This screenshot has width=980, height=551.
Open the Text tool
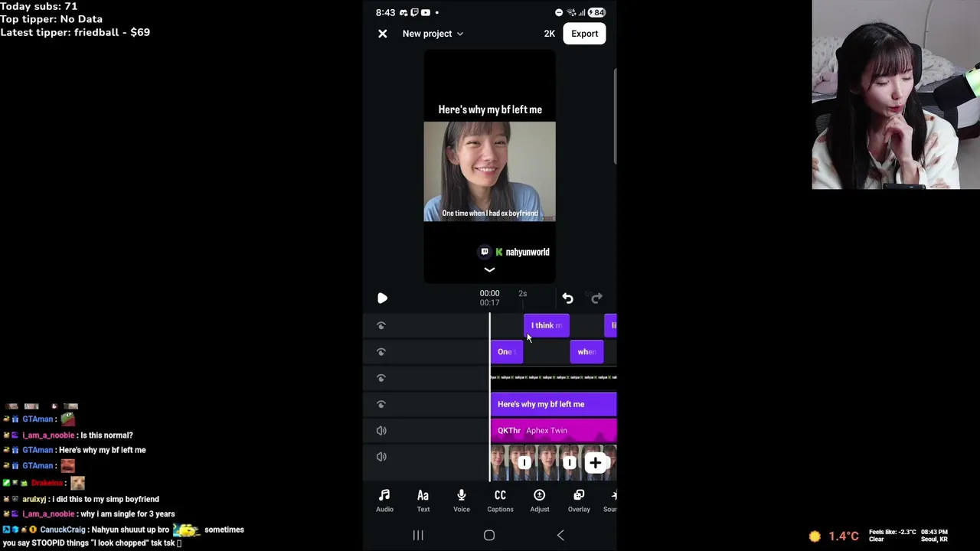423,500
